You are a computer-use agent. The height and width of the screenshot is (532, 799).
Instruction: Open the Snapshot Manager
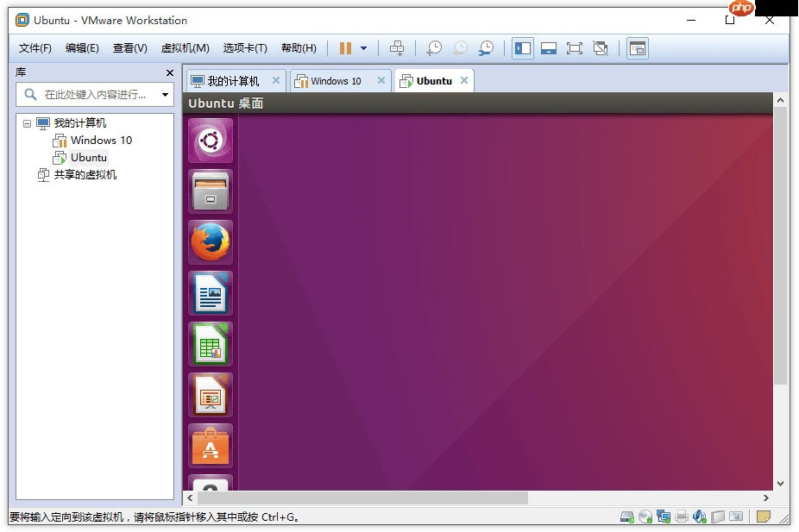coord(486,47)
